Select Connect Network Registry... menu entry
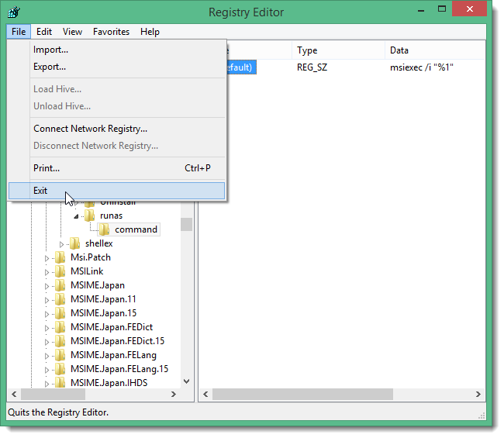Screen dimensions: 504x438 coord(116,129)
